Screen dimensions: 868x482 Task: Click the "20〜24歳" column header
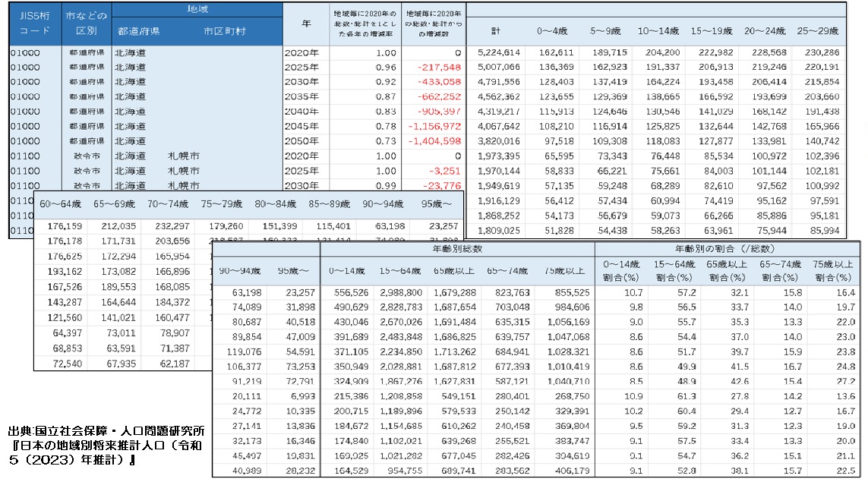[765, 31]
